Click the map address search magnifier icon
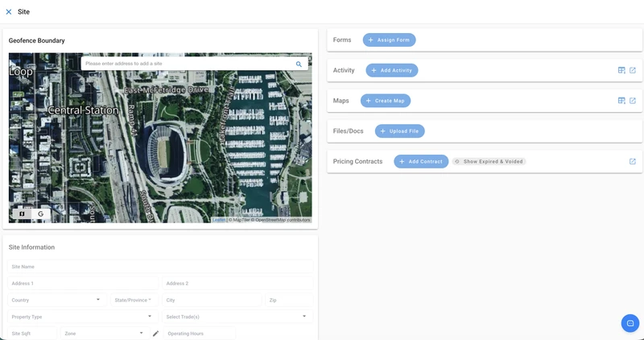Viewport: 644px width, 340px height. click(299, 64)
